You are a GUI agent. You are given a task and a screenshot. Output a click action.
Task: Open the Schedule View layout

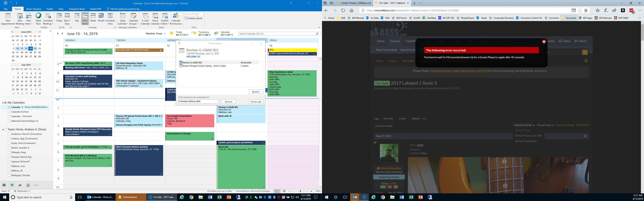pos(110,19)
